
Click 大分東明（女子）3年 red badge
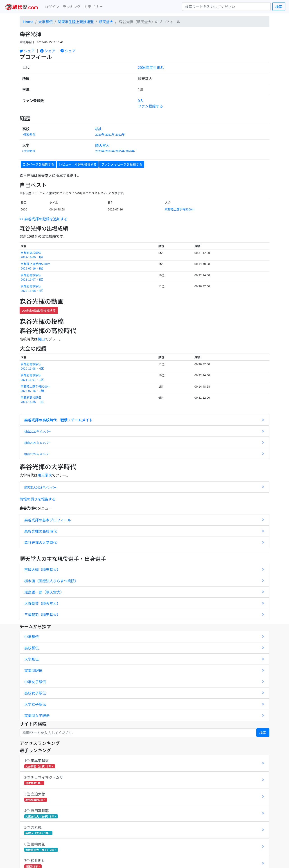point(39,766)
